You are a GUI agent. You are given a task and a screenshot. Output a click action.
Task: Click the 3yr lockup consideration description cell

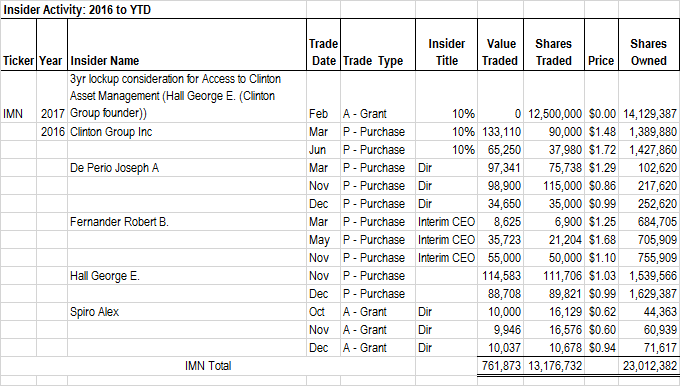pos(187,97)
